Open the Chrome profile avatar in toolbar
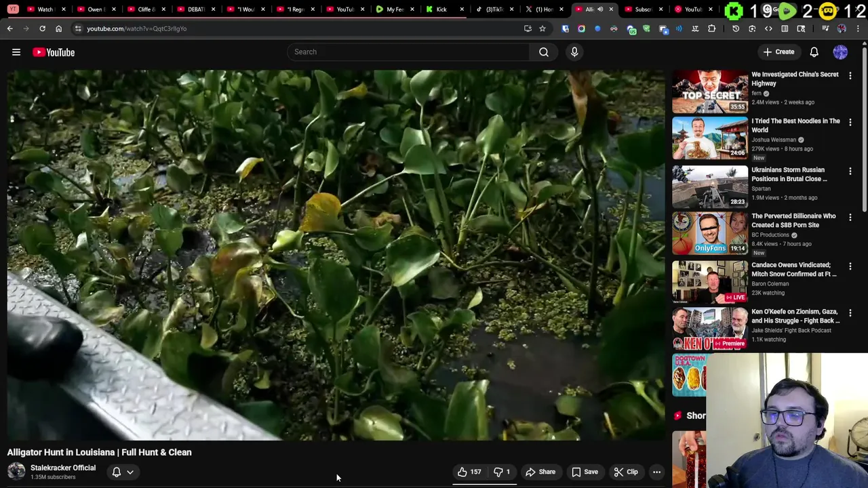 point(842,28)
